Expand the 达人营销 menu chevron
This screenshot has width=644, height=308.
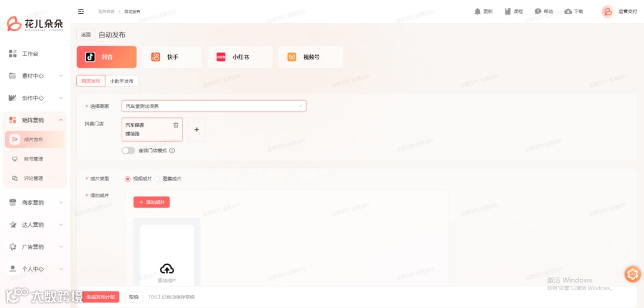pyautogui.click(x=61, y=225)
